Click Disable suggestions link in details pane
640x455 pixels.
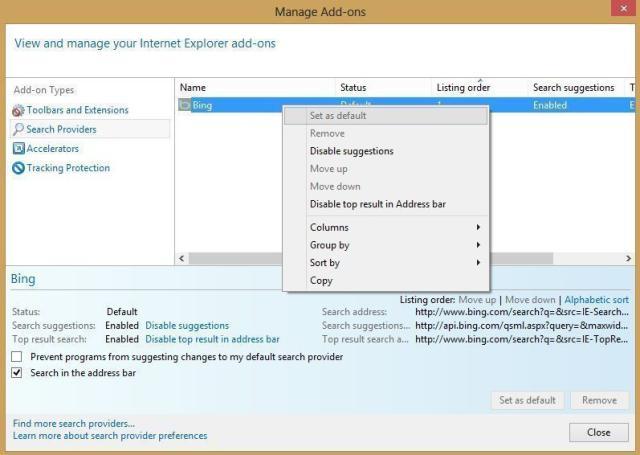[187, 326]
